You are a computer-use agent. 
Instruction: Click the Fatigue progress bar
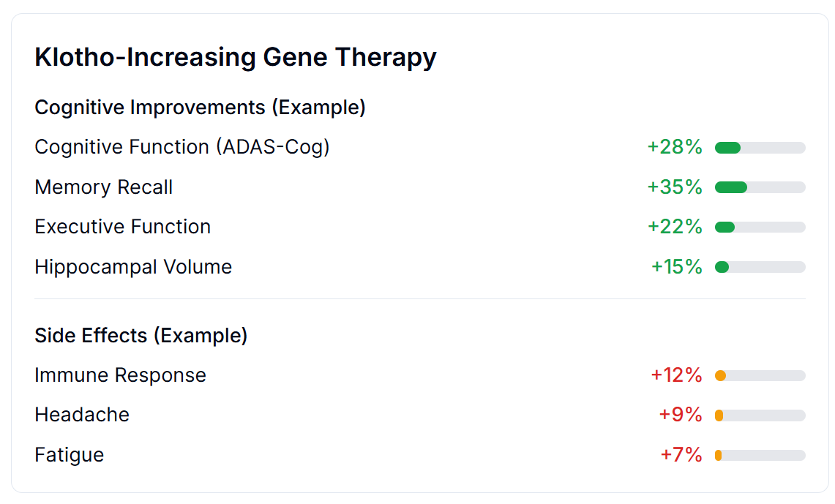pos(760,455)
